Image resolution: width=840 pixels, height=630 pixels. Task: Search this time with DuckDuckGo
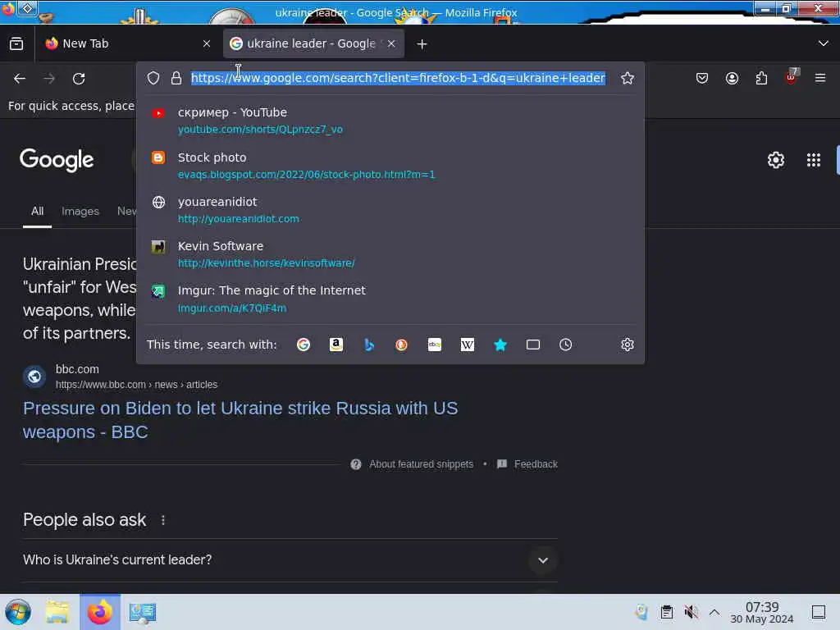pyautogui.click(x=401, y=345)
